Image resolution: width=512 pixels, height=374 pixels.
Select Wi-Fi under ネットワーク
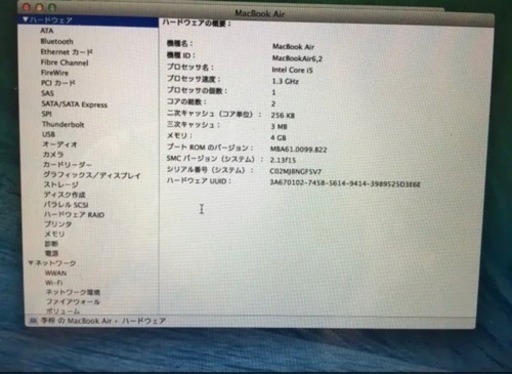coord(54,283)
